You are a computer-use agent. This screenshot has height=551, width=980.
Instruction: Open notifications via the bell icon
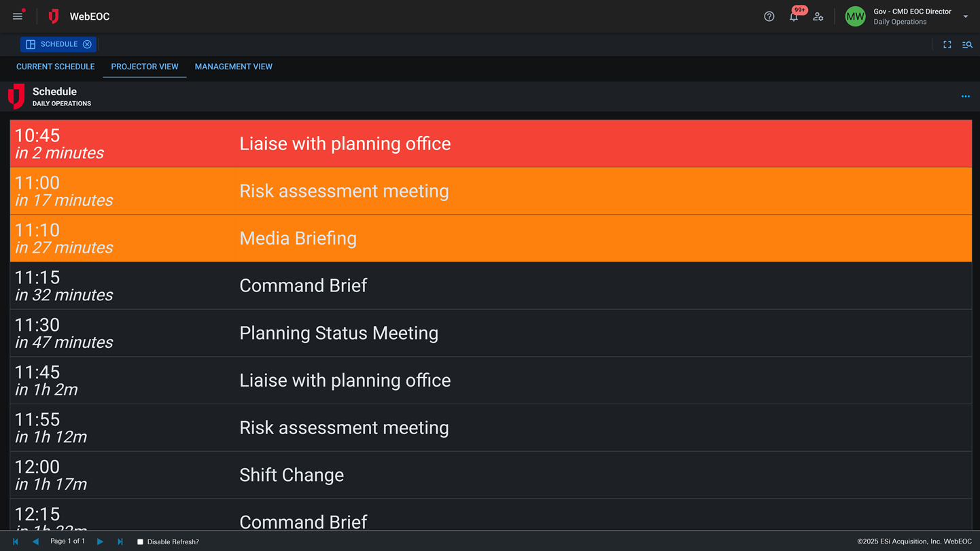[794, 16]
